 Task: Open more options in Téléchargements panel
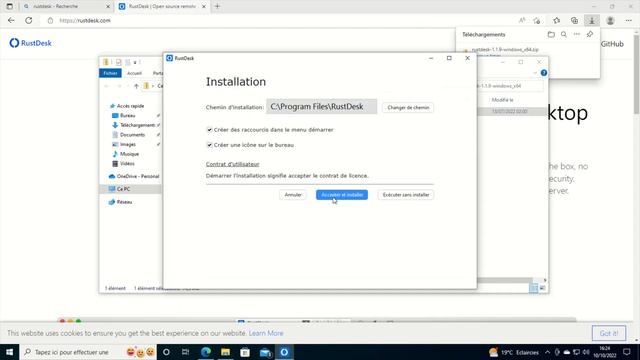click(x=576, y=35)
